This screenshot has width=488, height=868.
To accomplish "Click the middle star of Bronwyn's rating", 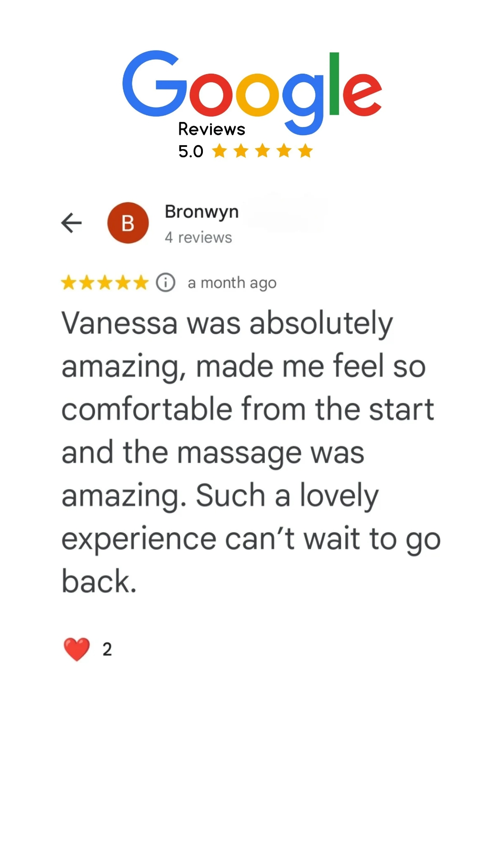I will pyautogui.click(x=105, y=283).
